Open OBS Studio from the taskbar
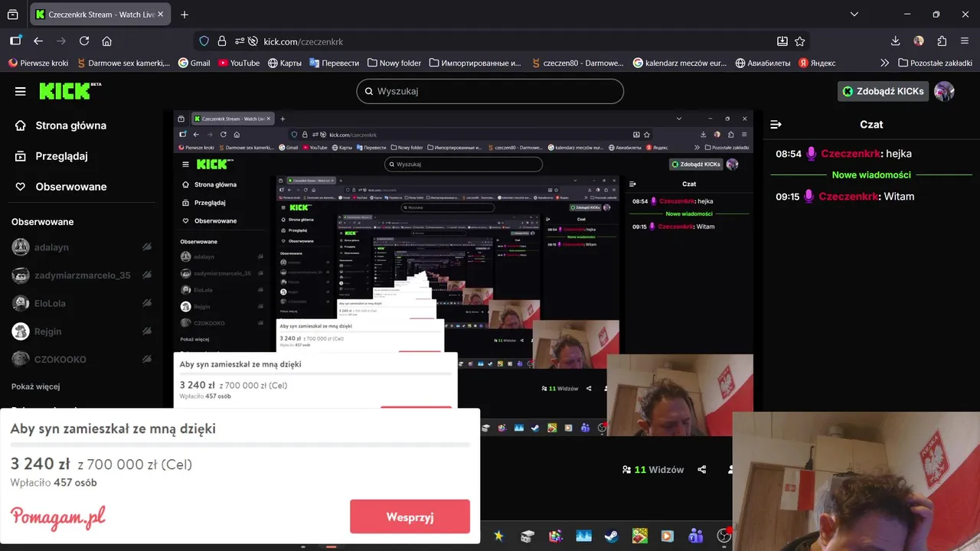This screenshot has width=980, height=551. pos(724,536)
